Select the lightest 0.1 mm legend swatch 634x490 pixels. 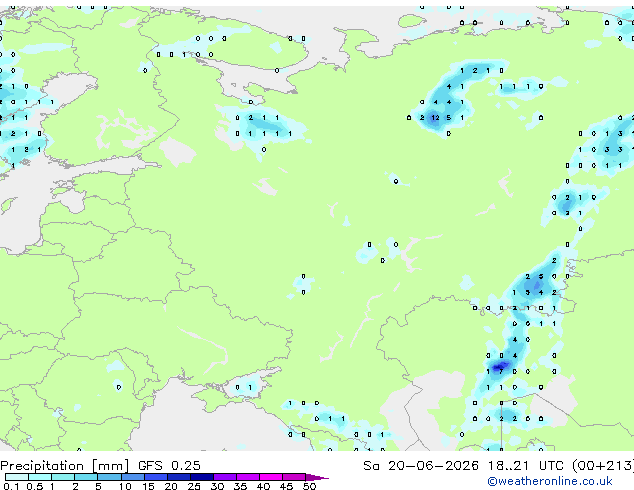point(17,477)
